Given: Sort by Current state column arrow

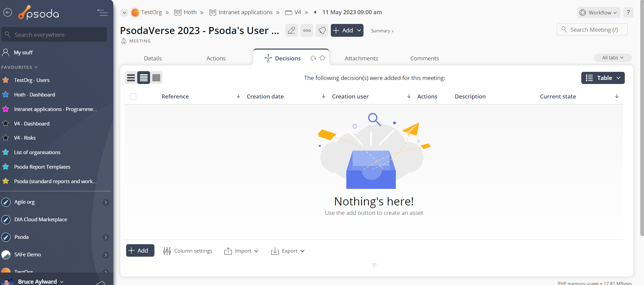Looking at the screenshot, I should (x=617, y=96).
